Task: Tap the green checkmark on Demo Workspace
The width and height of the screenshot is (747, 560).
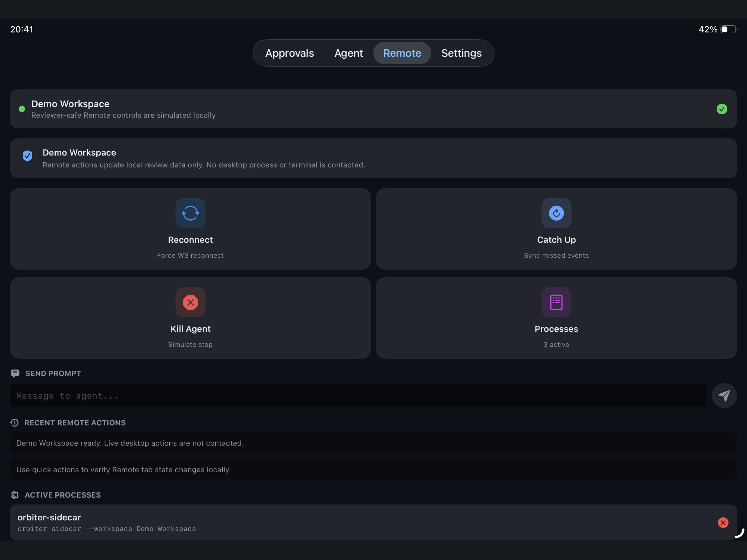Action: [722, 109]
